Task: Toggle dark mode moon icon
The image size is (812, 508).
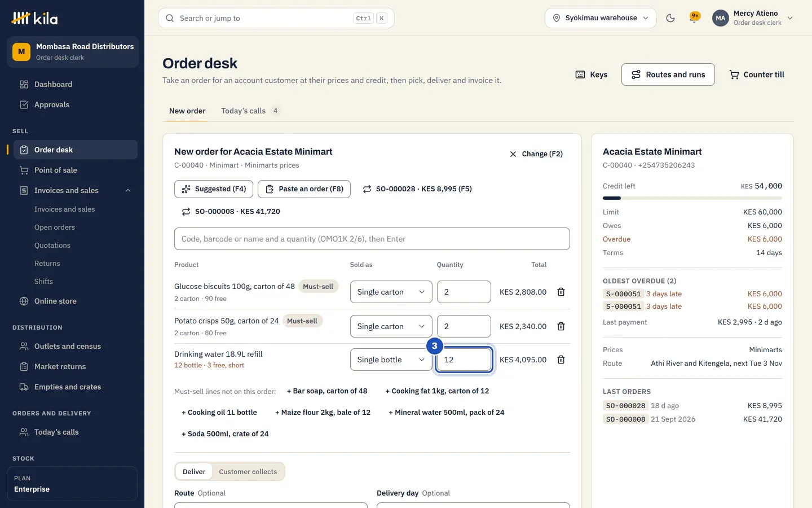Action: tap(670, 18)
